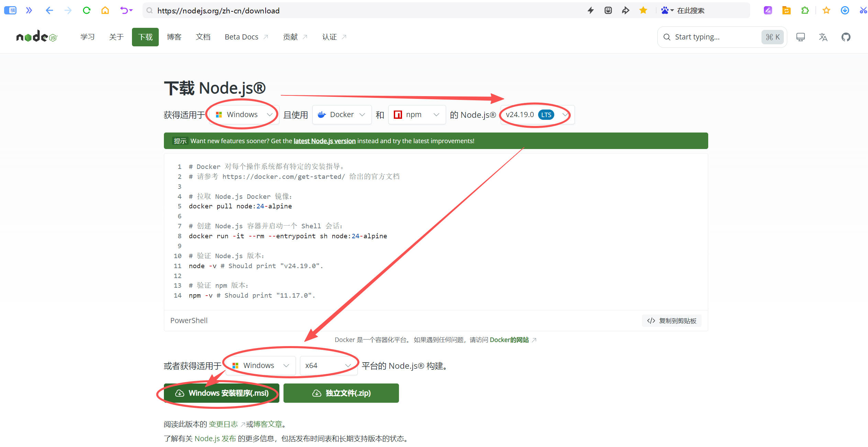Image resolution: width=868 pixels, height=447 pixels.
Task: Open the 文档 nav item
Action: (x=203, y=37)
